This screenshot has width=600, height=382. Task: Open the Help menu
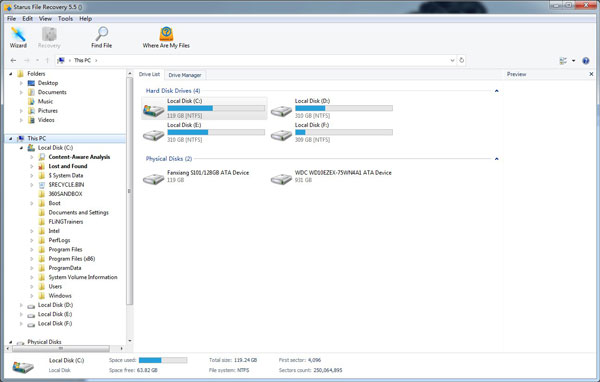pyautogui.click(x=85, y=18)
